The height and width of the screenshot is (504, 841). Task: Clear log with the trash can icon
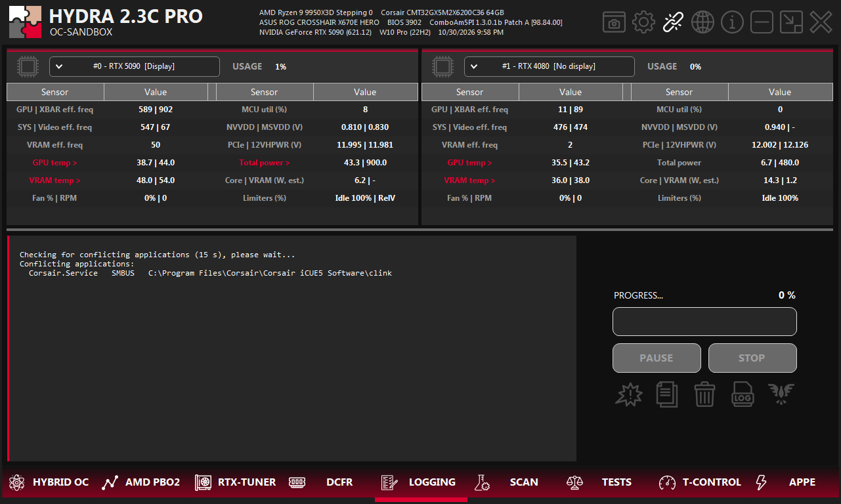coord(704,394)
